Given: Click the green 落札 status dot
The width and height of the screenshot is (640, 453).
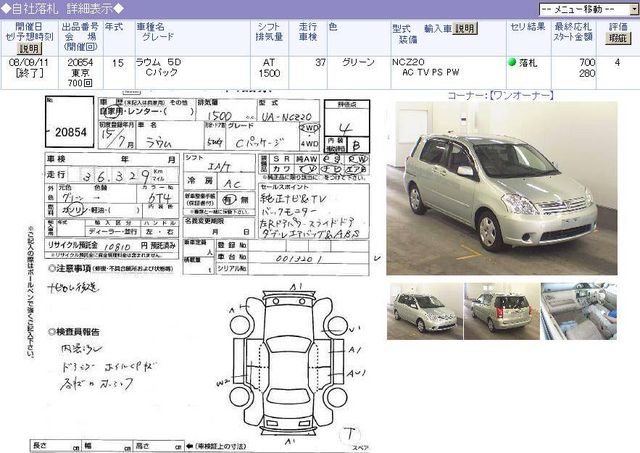Looking at the screenshot, I should point(512,62).
